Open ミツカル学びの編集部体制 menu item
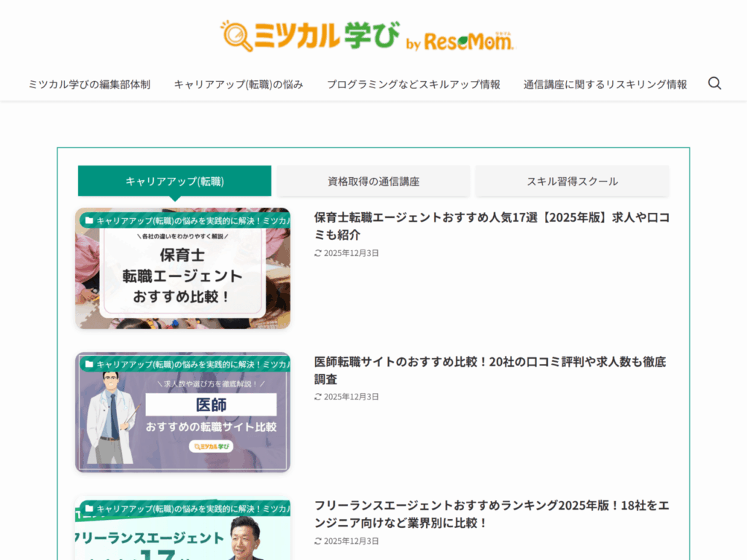Viewport: 747px width, 560px height. coord(89,84)
